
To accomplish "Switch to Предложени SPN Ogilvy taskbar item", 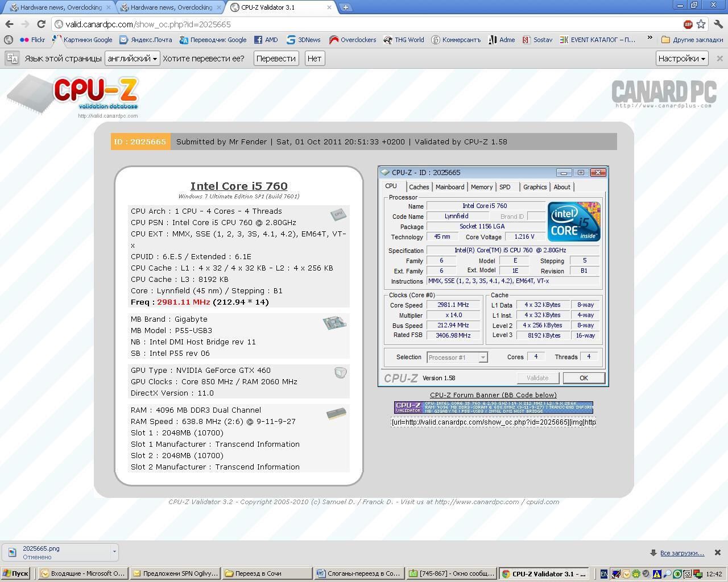I will (175, 573).
